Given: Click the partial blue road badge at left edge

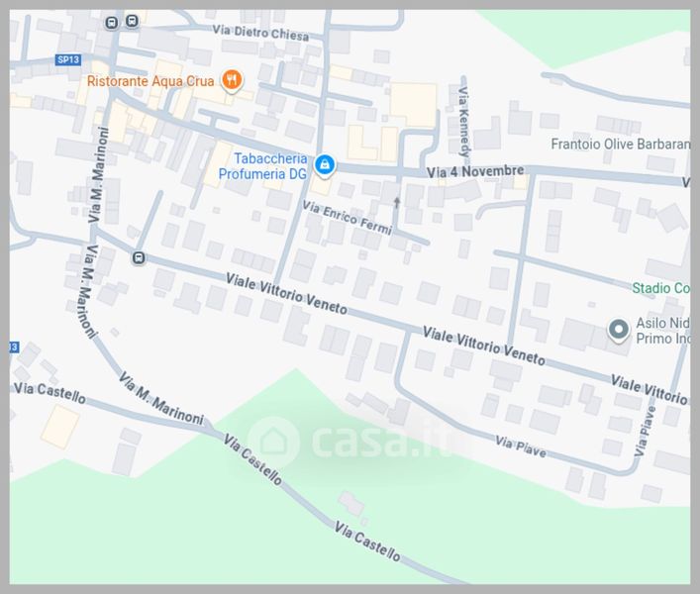Looking at the screenshot, I should 14,346.
